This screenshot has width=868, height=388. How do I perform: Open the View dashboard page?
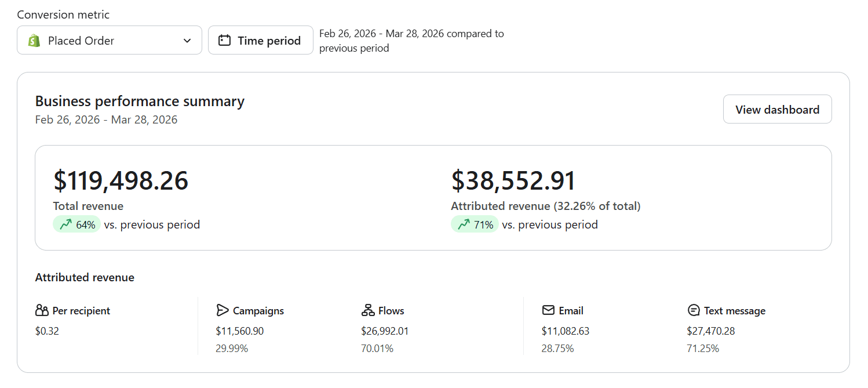pyautogui.click(x=777, y=109)
